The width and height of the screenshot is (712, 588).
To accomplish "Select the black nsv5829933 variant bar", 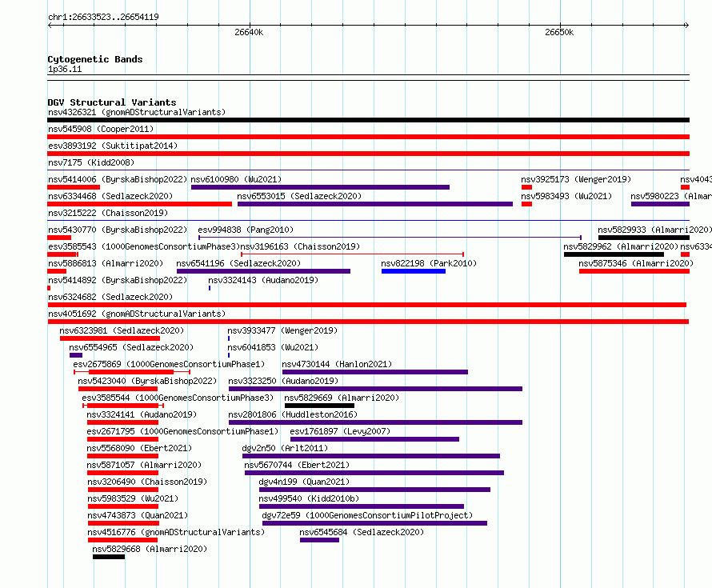I will point(644,238).
